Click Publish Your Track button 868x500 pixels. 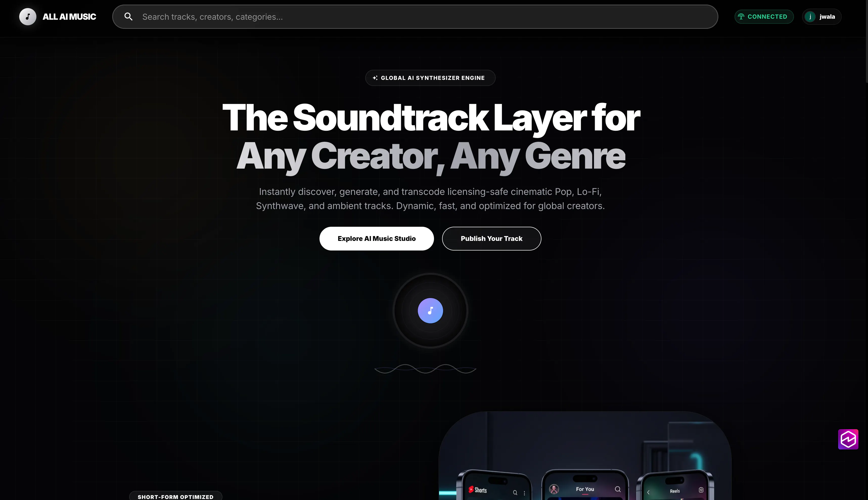[492, 239]
